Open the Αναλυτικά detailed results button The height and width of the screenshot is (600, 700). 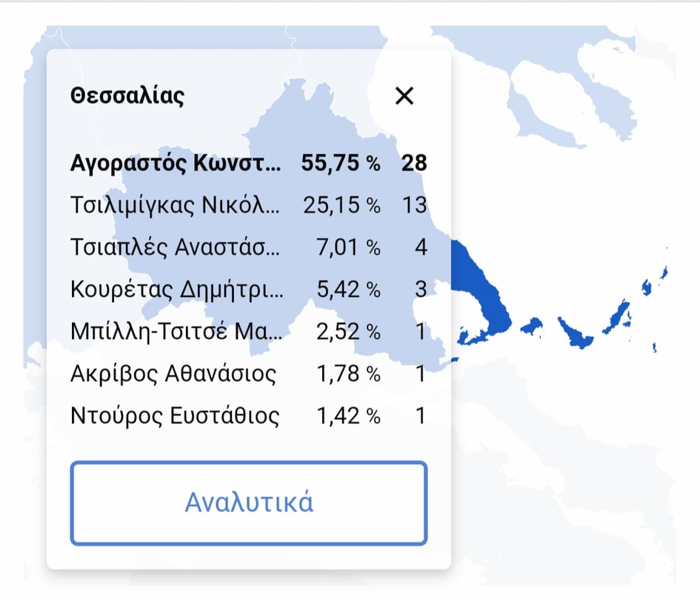249,503
